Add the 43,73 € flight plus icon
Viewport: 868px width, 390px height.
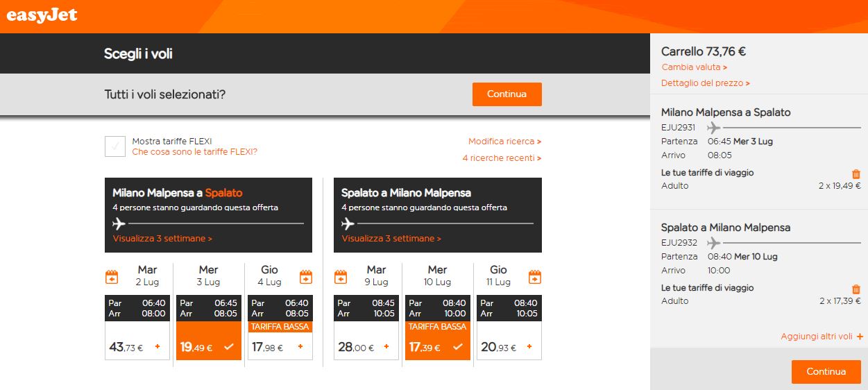(x=157, y=347)
